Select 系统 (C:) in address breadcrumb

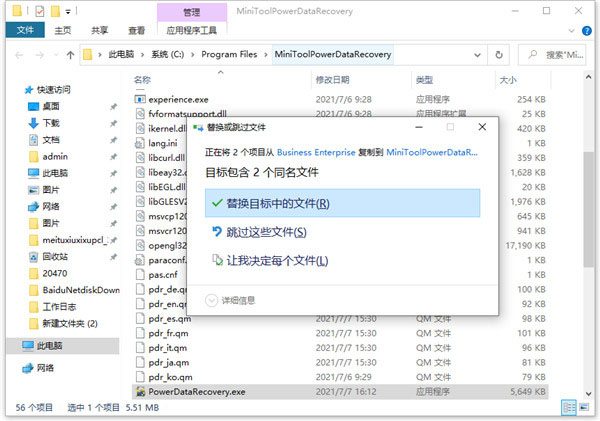tap(168, 54)
